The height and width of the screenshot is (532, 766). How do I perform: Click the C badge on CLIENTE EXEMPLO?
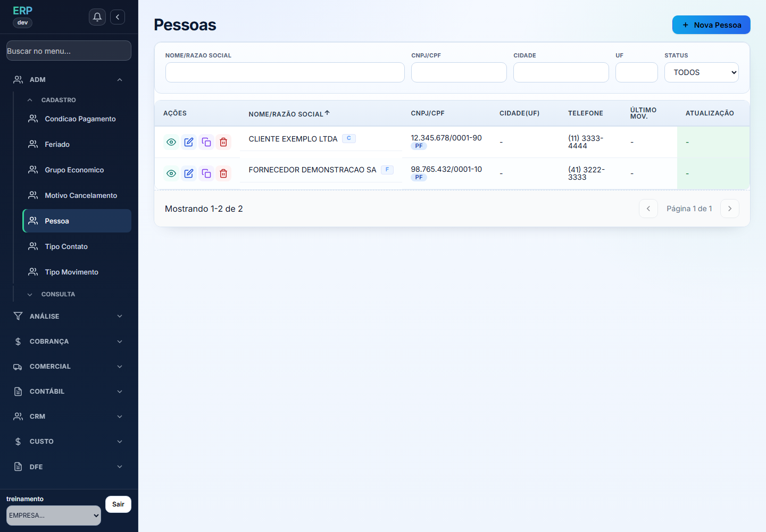349,138
